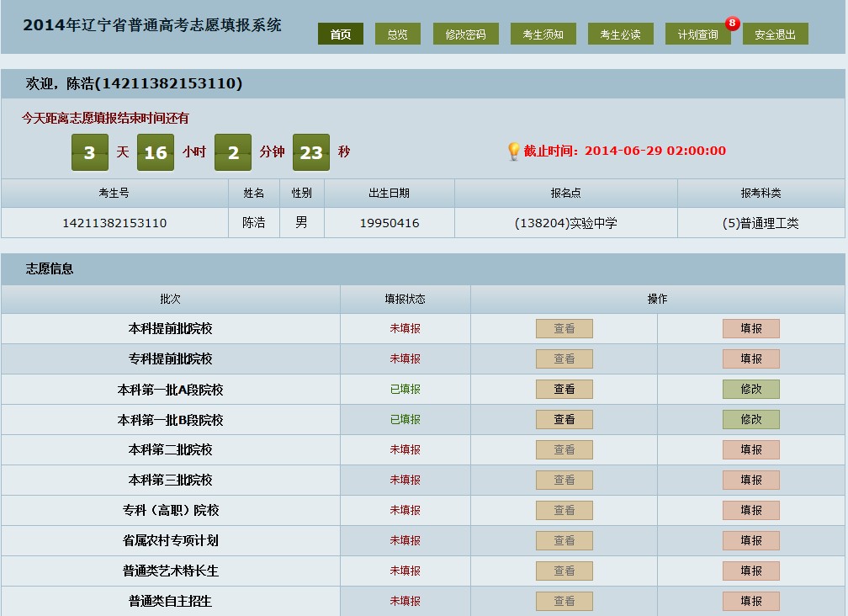Click 填报 for 普通类自主招生
This screenshot has height=616, width=848.
click(x=750, y=601)
